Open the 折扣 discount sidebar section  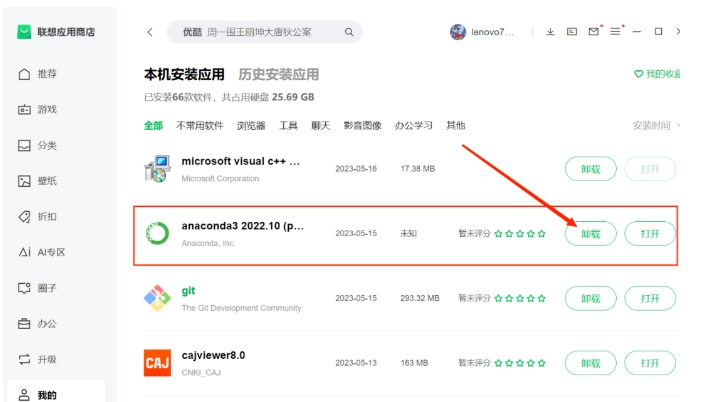tap(38, 217)
